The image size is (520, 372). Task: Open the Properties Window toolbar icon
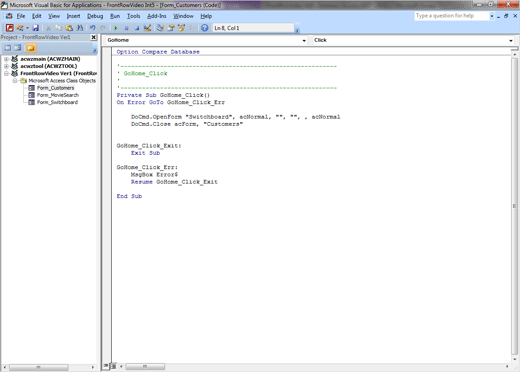[171, 28]
